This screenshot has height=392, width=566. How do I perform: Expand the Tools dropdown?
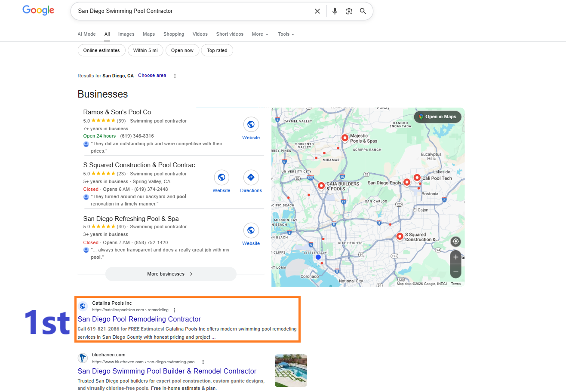tap(286, 34)
